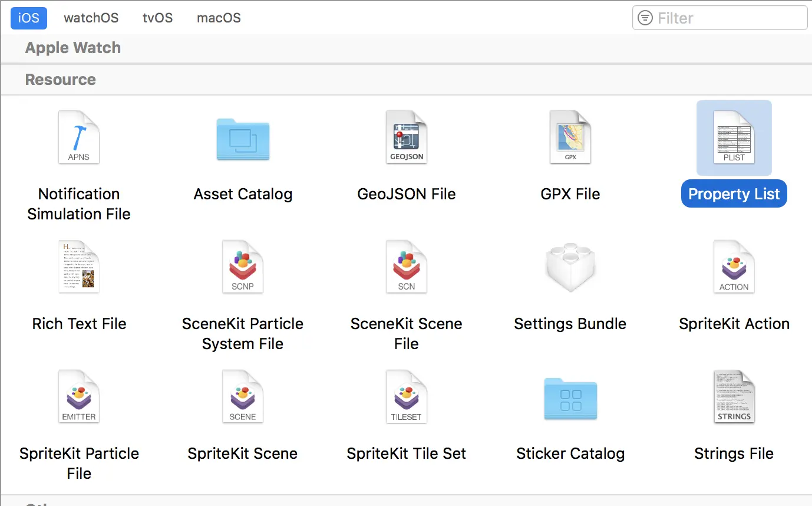Select the Settings Bundle brick icon
This screenshot has height=506, width=812.
coord(570,267)
